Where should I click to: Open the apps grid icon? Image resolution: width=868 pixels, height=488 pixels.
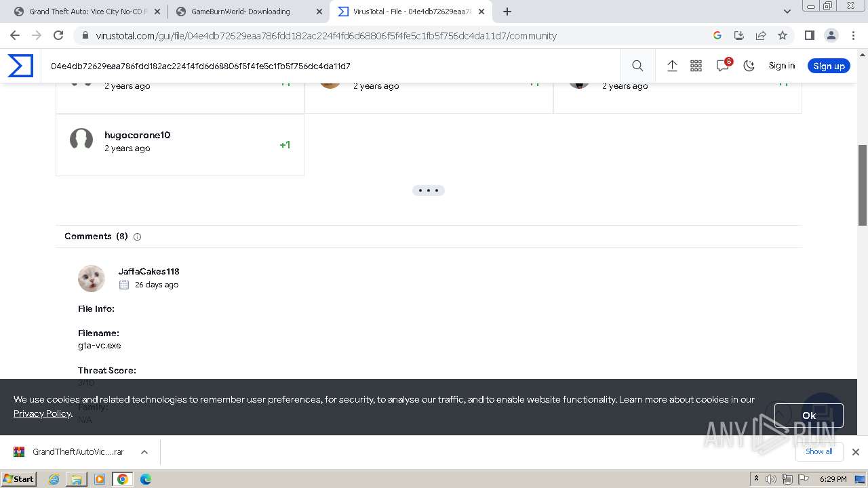pyautogui.click(x=696, y=66)
